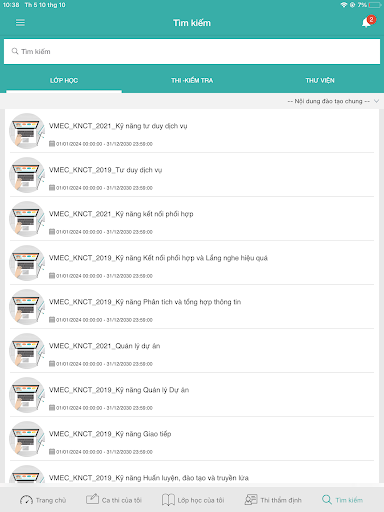
Task: Click calendar icon under Kỹ năng tư duy dịch vụ
Action: (52, 144)
